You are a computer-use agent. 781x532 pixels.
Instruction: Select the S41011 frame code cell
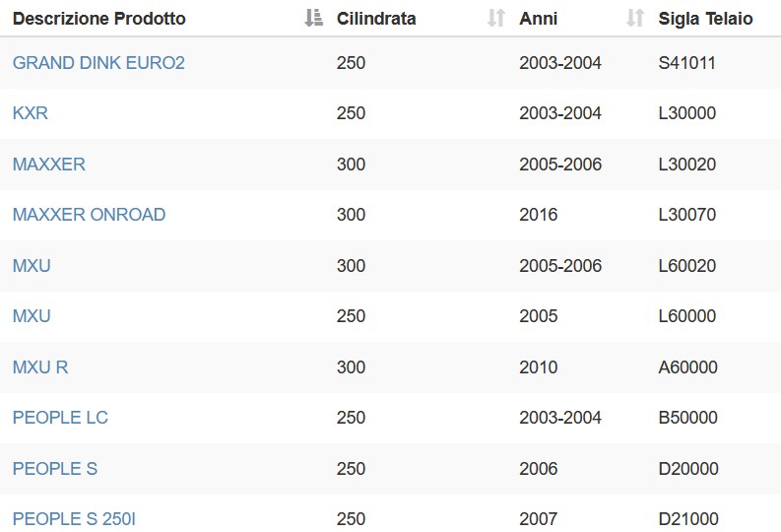(x=686, y=63)
